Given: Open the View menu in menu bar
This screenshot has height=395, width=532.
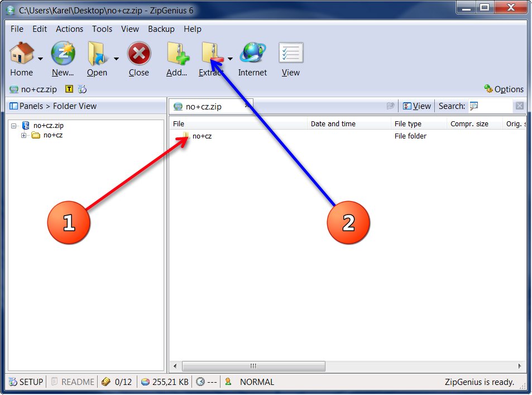Looking at the screenshot, I should coord(130,29).
